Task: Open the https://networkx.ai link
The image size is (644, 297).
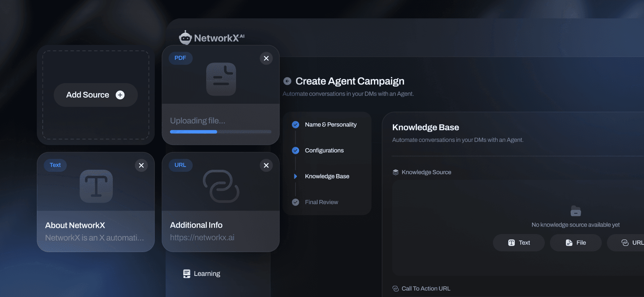Action: point(202,237)
